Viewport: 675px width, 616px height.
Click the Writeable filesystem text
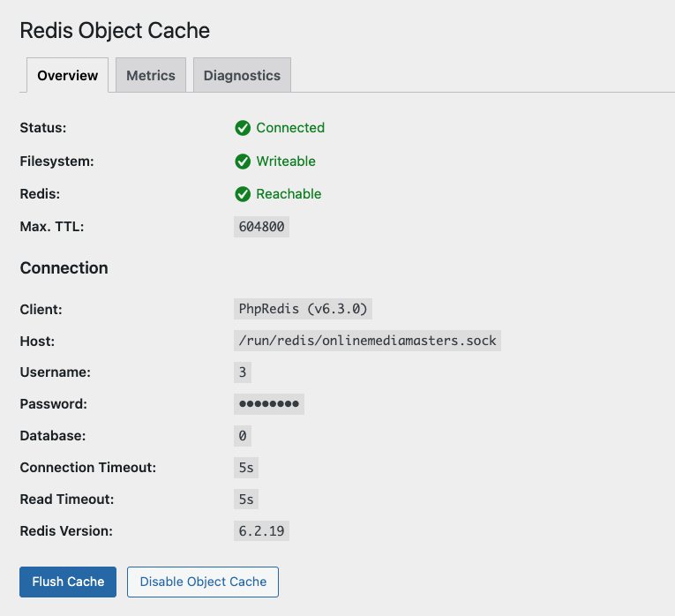(286, 161)
